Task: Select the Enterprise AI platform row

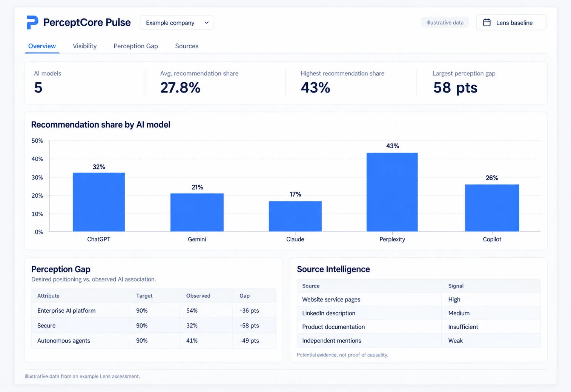Action: click(x=154, y=311)
